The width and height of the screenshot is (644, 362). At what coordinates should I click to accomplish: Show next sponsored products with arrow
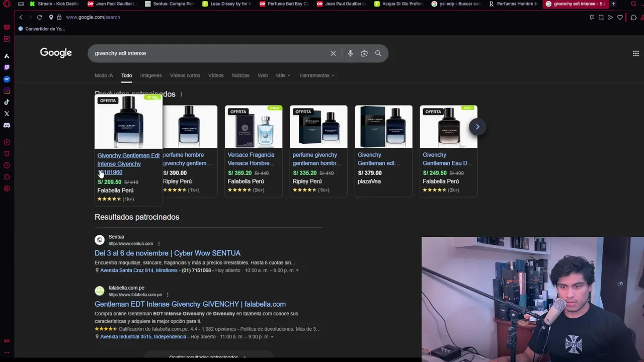click(477, 127)
